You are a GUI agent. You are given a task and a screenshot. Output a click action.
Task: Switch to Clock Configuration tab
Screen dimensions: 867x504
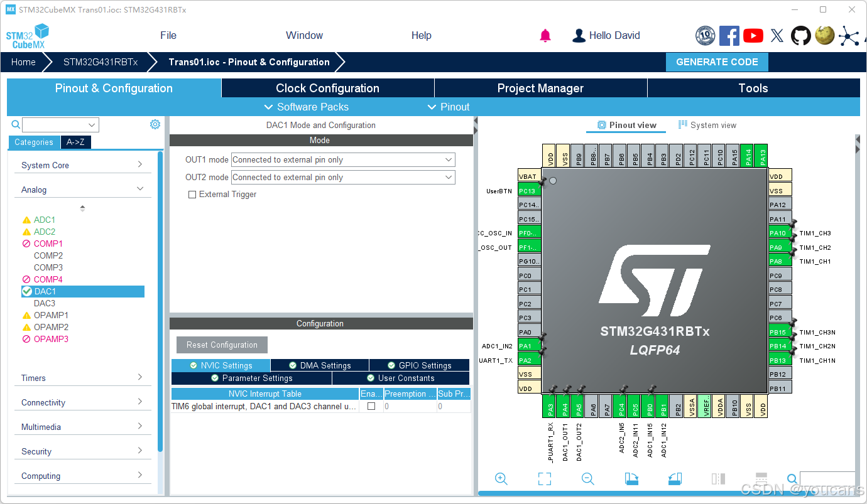327,88
